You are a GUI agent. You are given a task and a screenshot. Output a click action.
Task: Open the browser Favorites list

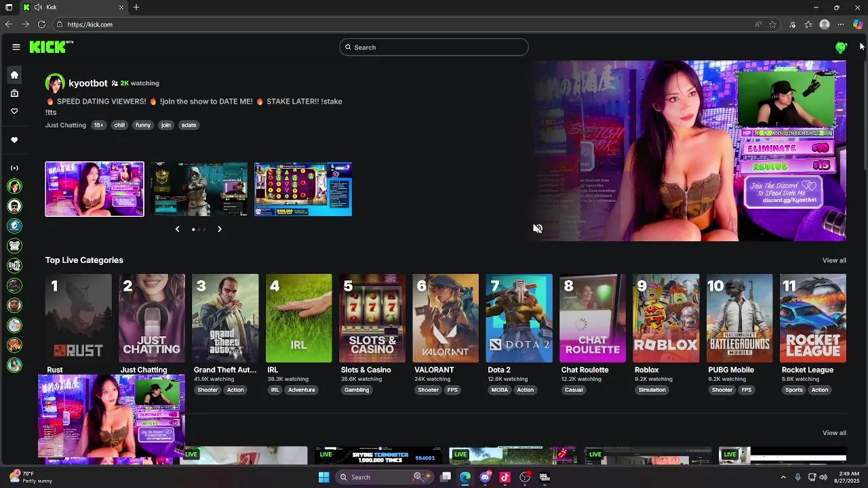(808, 24)
